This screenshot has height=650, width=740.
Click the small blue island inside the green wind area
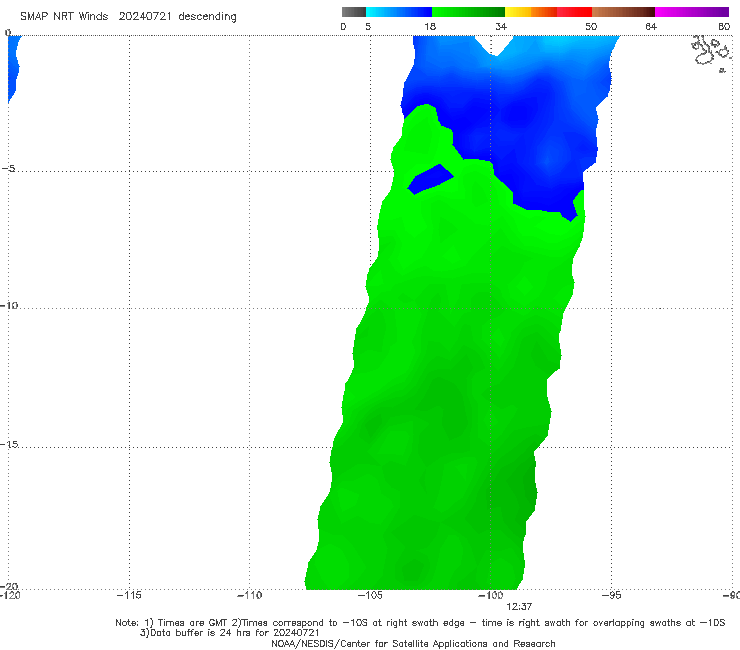430,179
